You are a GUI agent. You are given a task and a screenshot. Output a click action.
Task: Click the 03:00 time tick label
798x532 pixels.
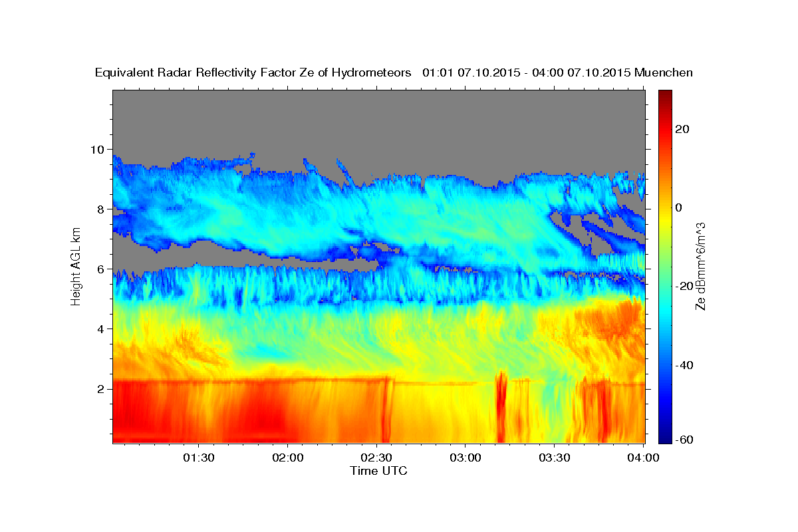pos(465,458)
